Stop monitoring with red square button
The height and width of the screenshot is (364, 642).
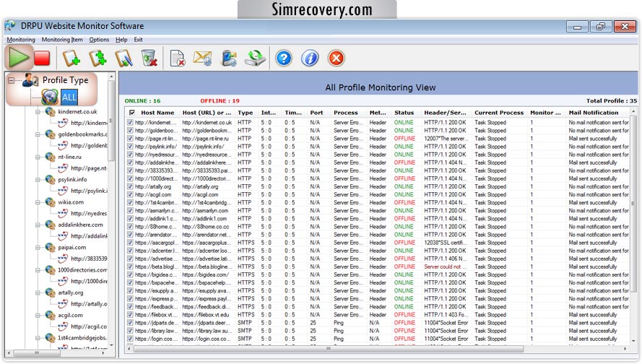pyautogui.click(x=42, y=58)
